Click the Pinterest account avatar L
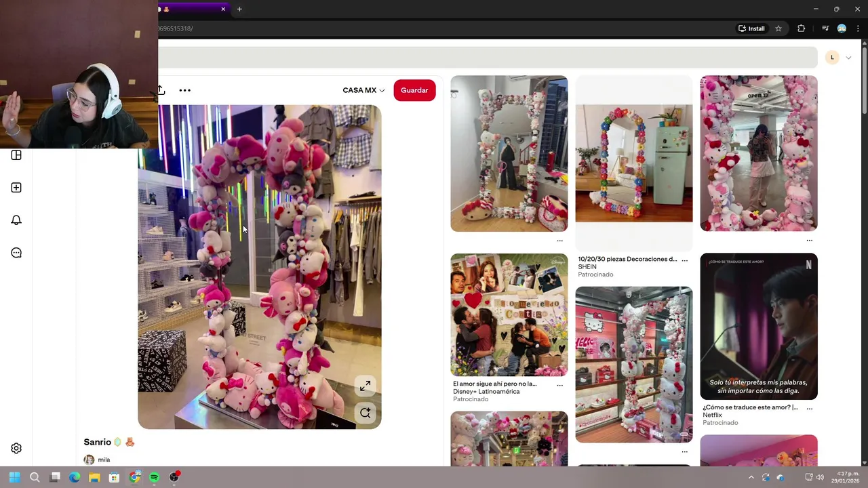 click(x=832, y=58)
